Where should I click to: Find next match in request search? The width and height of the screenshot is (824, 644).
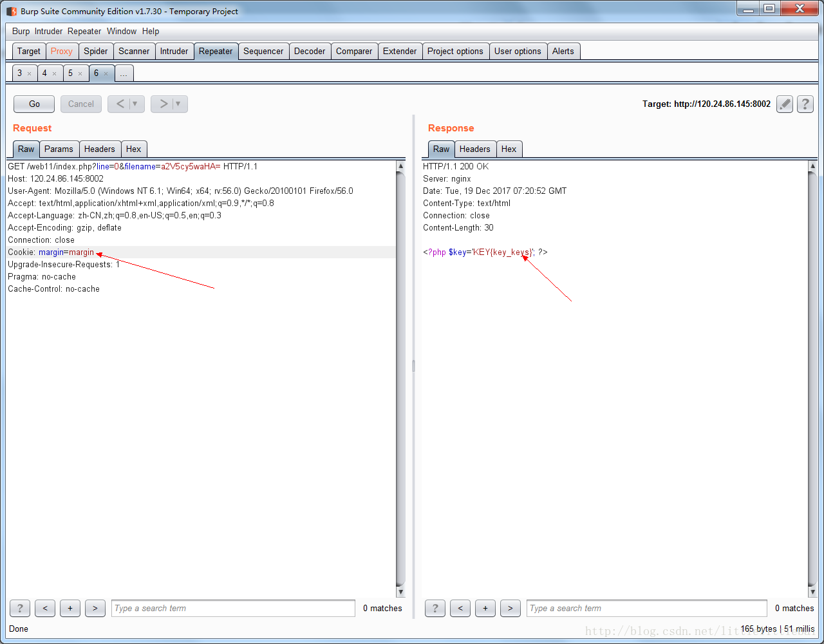(x=95, y=608)
